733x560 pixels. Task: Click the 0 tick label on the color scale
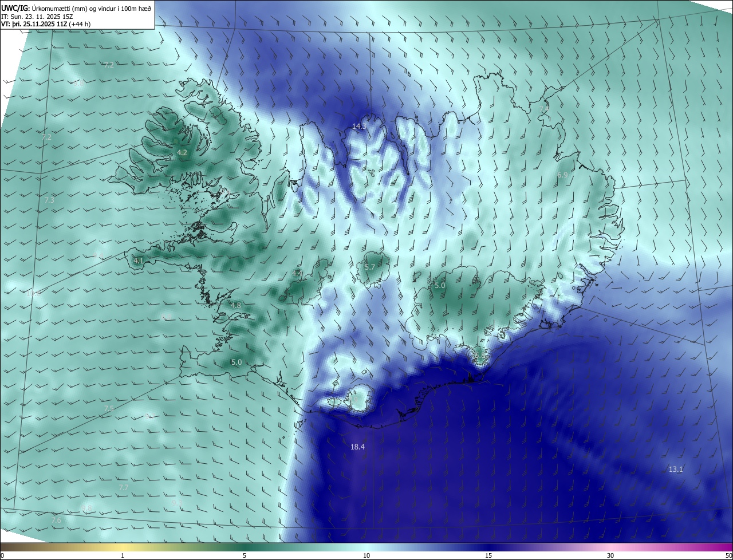(2, 556)
